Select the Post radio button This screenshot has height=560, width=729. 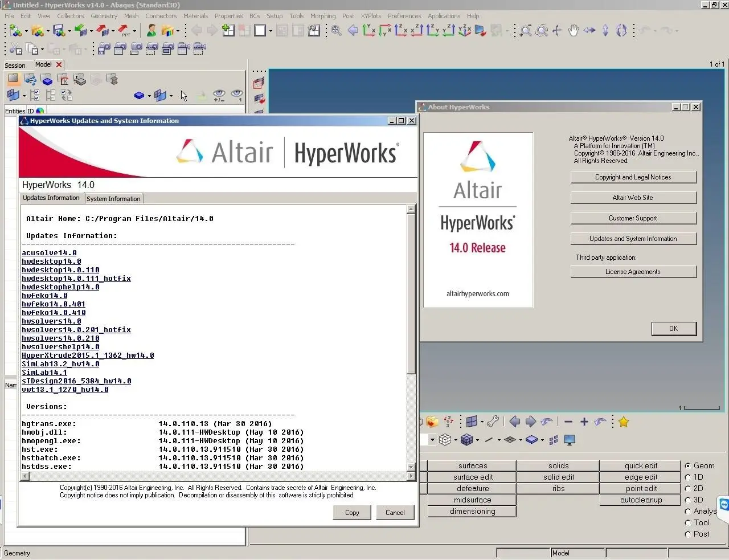coord(688,534)
